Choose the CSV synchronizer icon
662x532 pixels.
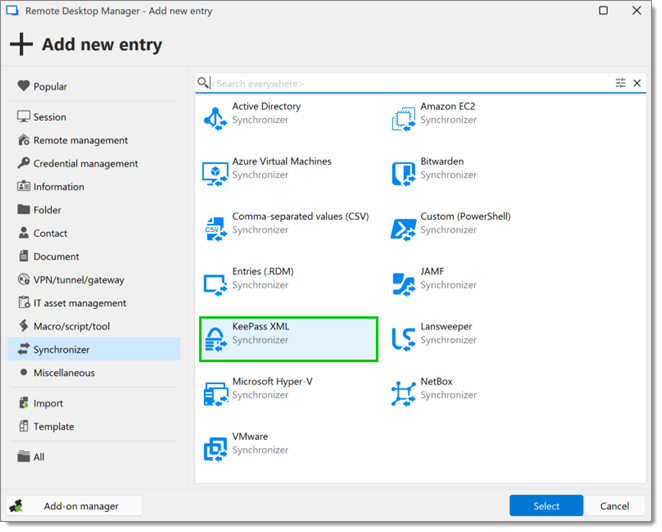[215, 229]
